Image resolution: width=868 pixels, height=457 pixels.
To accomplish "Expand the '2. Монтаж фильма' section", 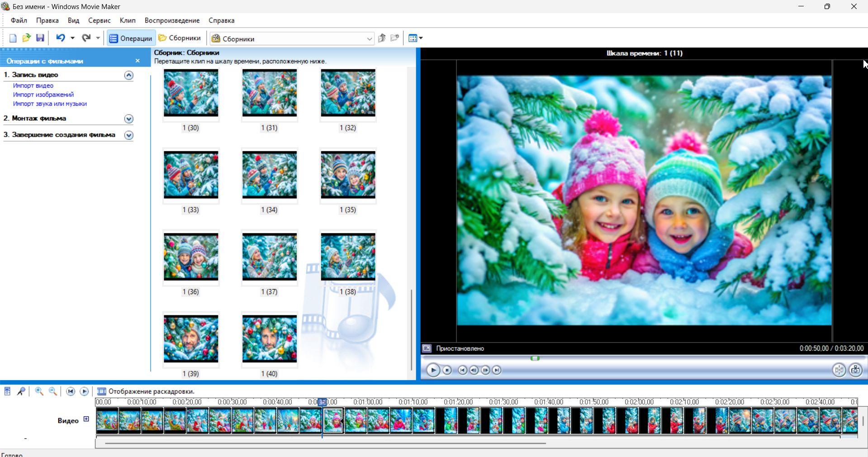I will 129,119.
